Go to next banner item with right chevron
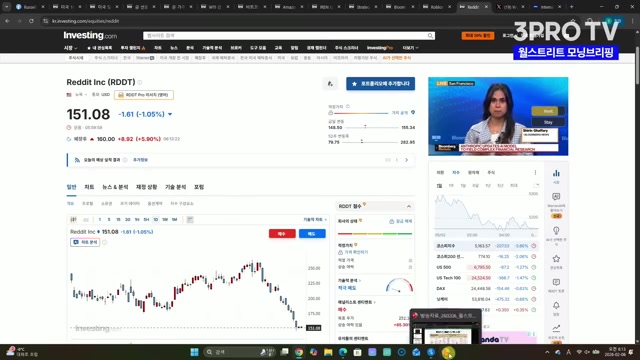This screenshot has height=360, width=640. (407, 160)
